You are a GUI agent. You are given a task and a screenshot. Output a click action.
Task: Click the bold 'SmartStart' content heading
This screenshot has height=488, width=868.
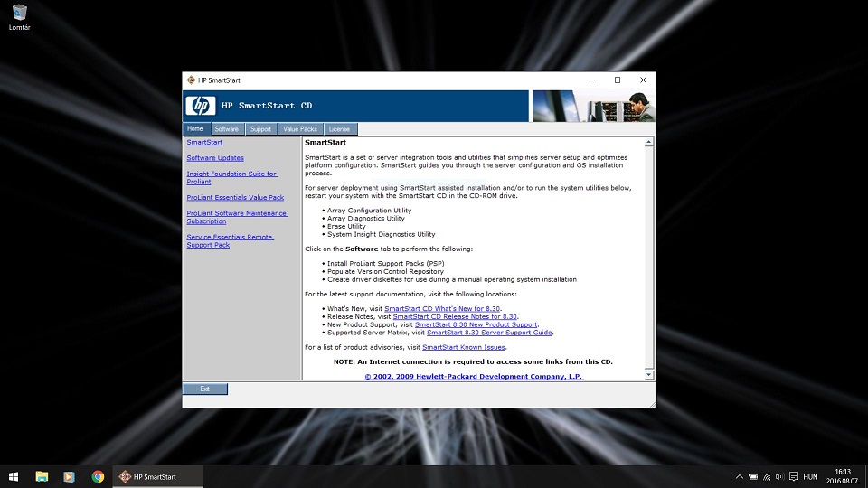(325, 142)
